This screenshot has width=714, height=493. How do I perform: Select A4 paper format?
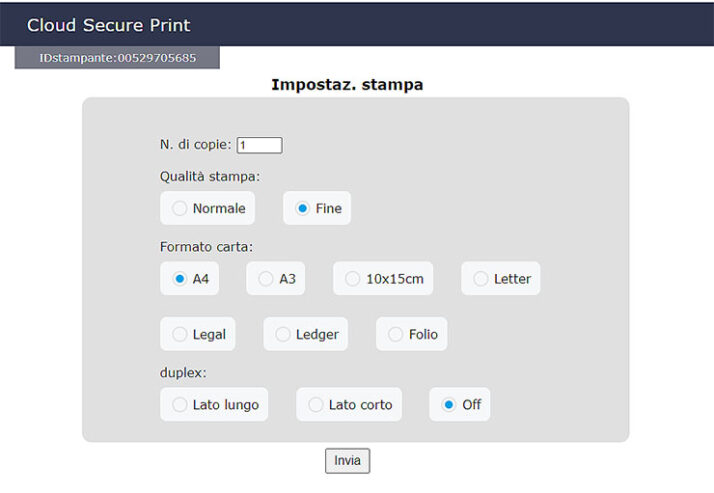(180, 279)
